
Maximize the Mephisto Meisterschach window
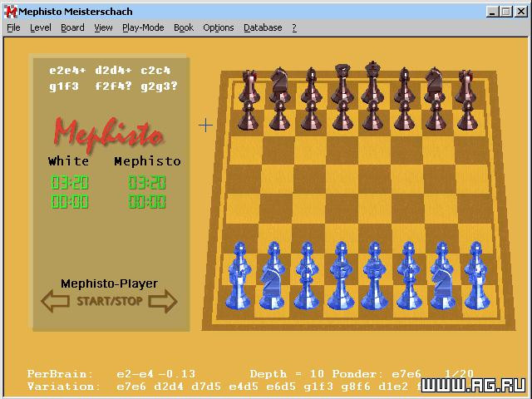(506, 12)
